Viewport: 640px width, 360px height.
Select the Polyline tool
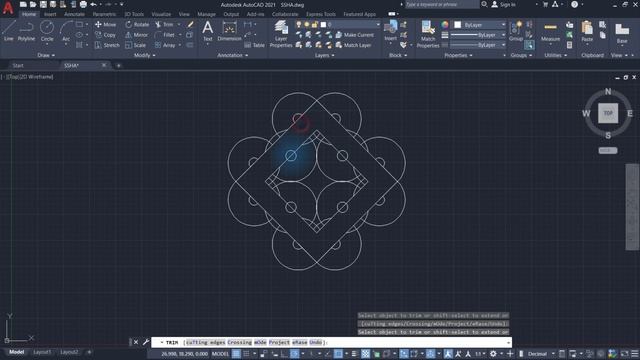(26, 31)
